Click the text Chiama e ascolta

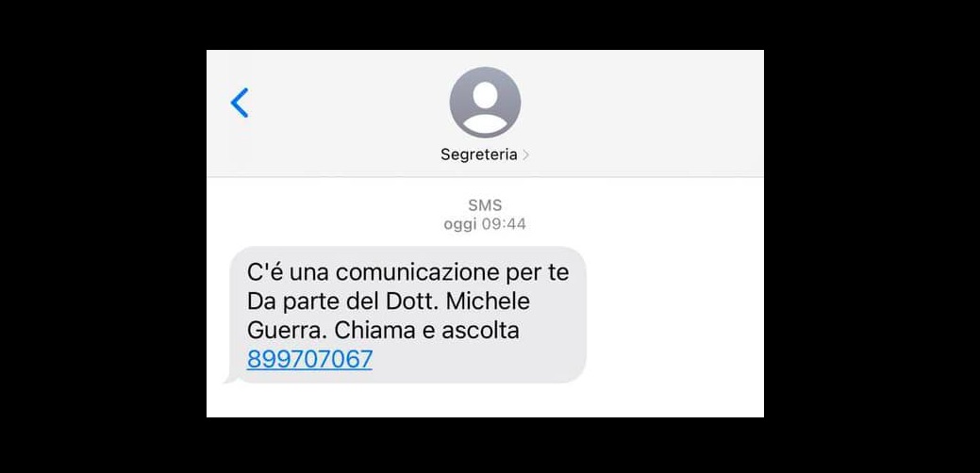point(427,331)
